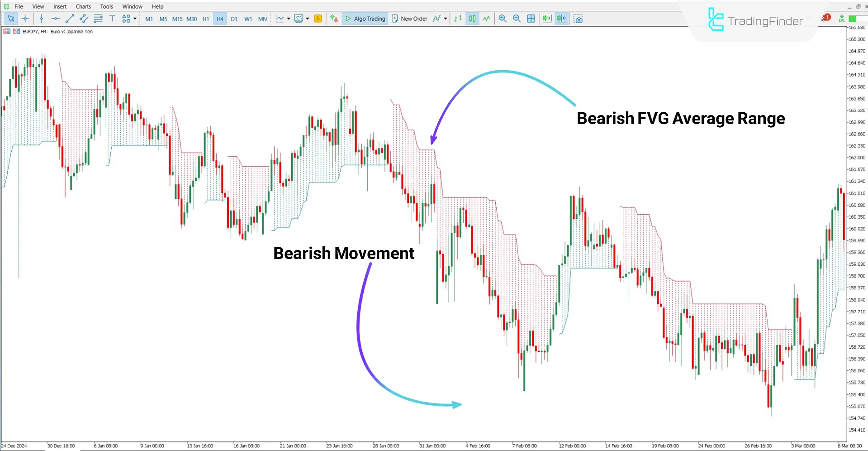Switch to M15 timeframe
868x451 pixels.
point(177,19)
